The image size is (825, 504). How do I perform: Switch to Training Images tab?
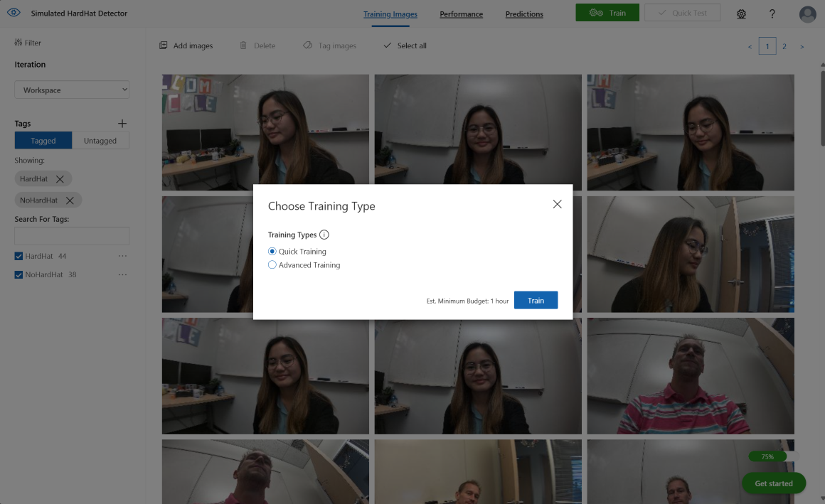pyautogui.click(x=390, y=14)
